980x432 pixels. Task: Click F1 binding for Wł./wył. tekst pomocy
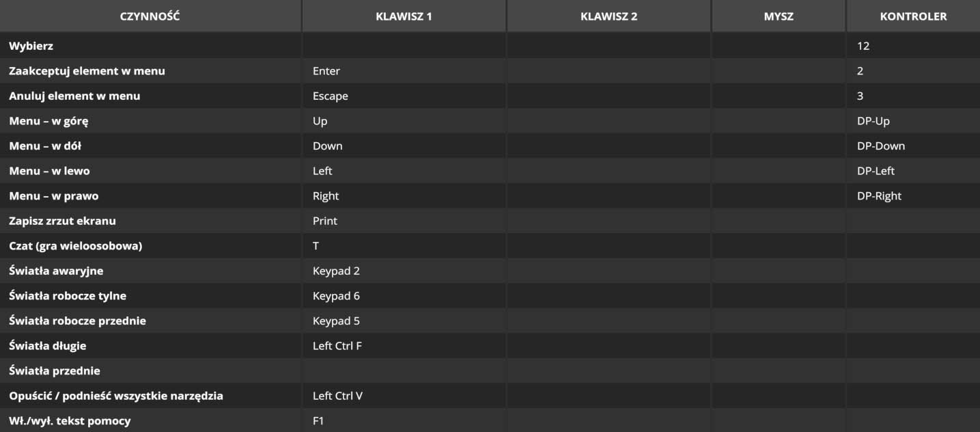click(404, 420)
